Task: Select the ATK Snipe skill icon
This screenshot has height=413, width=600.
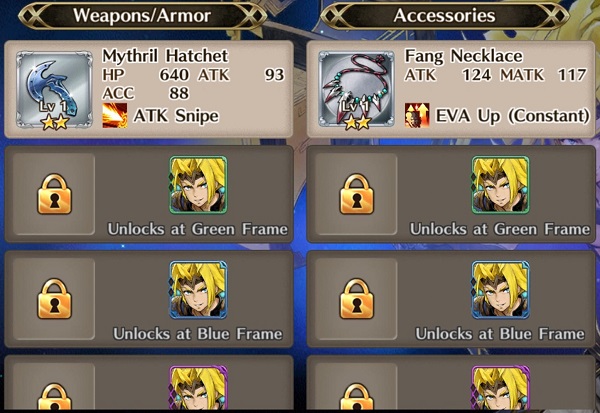Action: click(x=115, y=116)
